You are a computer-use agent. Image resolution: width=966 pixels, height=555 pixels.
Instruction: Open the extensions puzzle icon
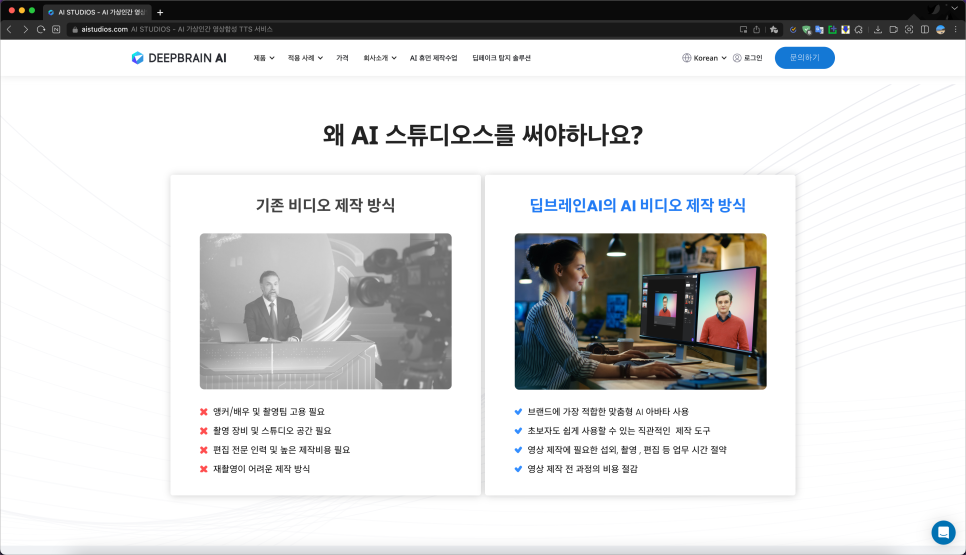pyautogui.click(x=859, y=29)
